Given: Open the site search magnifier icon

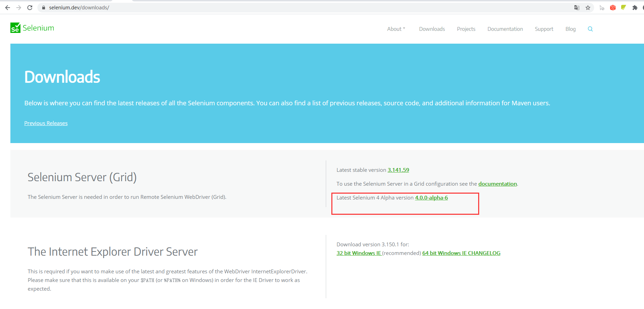Looking at the screenshot, I should click(590, 29).
